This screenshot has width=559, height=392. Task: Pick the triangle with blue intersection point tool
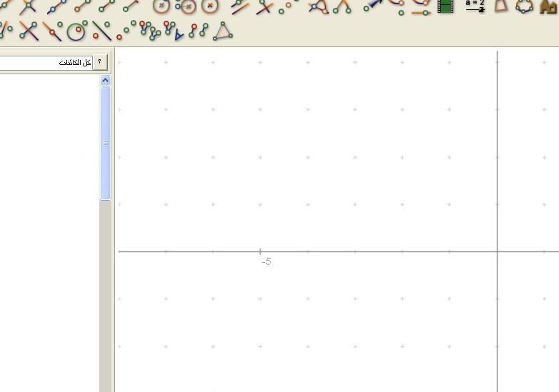[318, 7]
